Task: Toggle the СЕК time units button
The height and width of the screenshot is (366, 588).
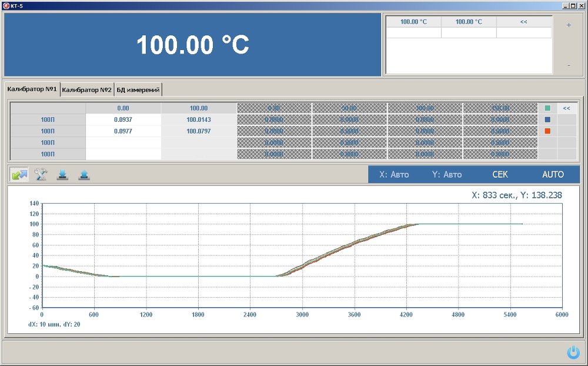Action: pos(500,175)
